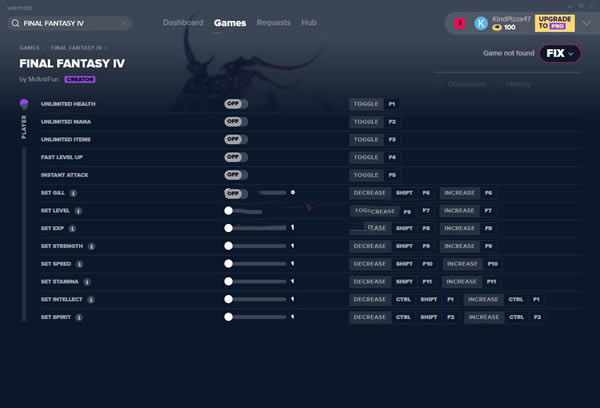Click the Set Intellect slider handle
The image size is (600, 408).
tap(229, 299)
